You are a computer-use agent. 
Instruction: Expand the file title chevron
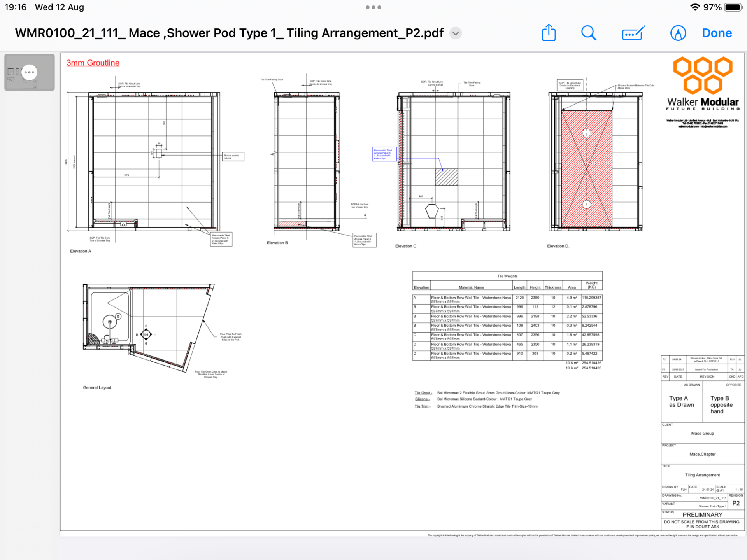tap(456, 33)
